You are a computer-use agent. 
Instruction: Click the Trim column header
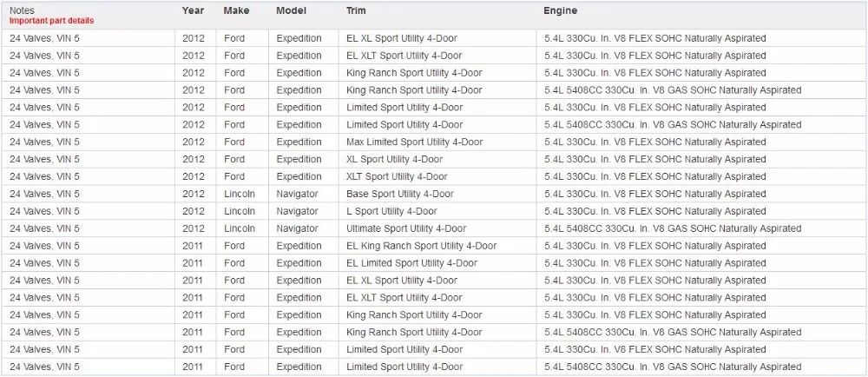pos(356,10)
